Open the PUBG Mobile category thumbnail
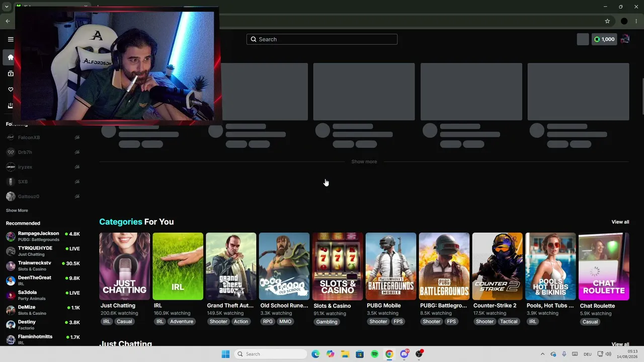The image size is (644, 362). (x=391, y=266)
